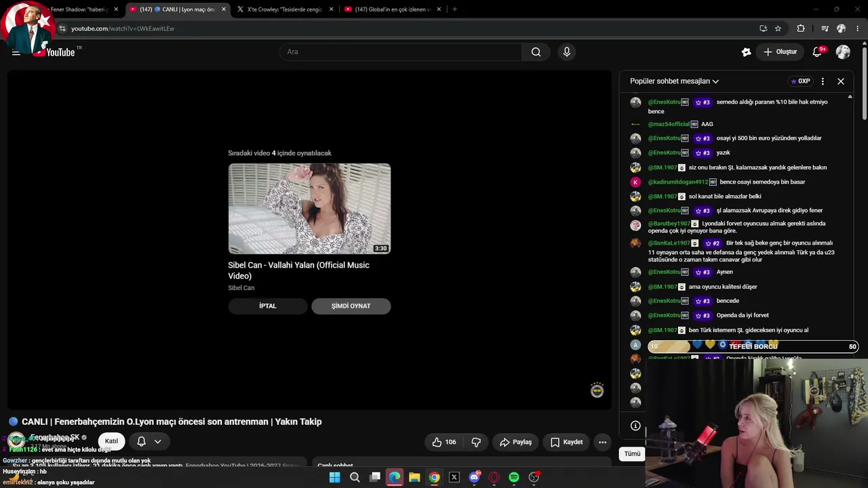Click the TEFECİ BORCU goal progress bar
Image resolution: width=868 pixels, height=488 pixels.
[x=753, y=346]
